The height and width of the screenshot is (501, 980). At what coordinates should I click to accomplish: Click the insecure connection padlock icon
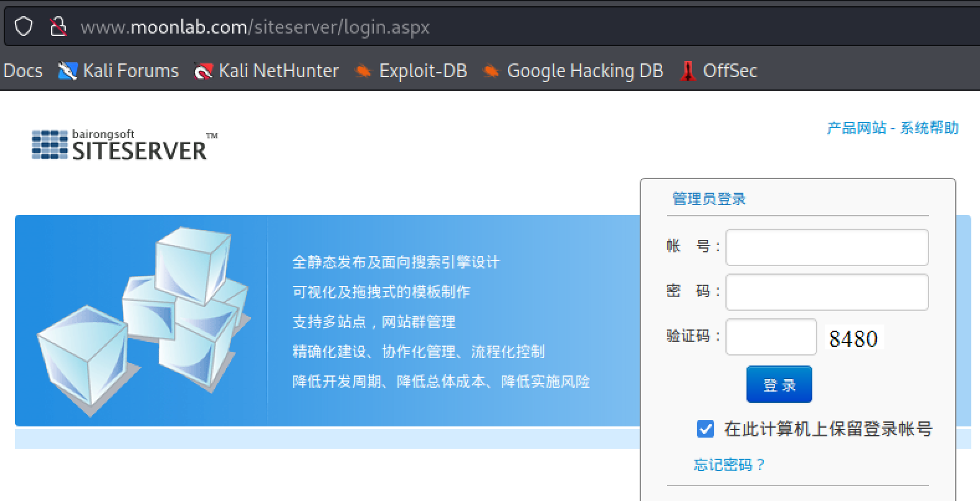(58, 27)
